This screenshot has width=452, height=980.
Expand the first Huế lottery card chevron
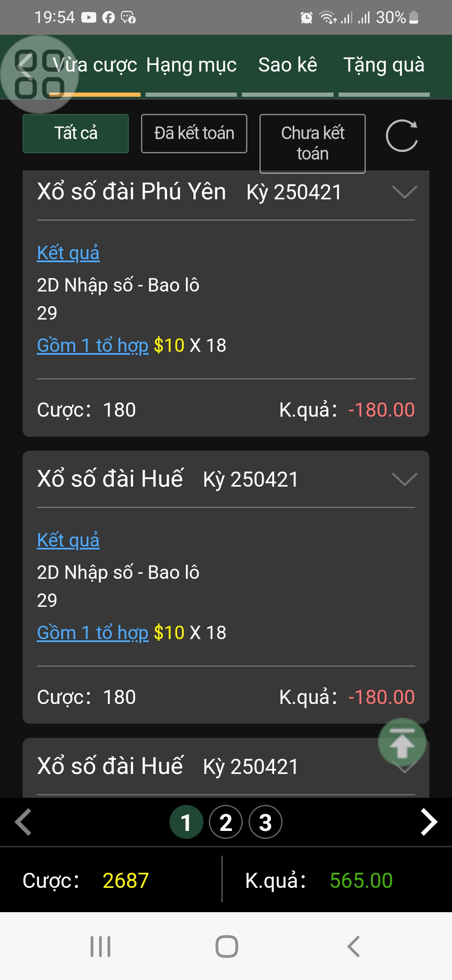404,479
